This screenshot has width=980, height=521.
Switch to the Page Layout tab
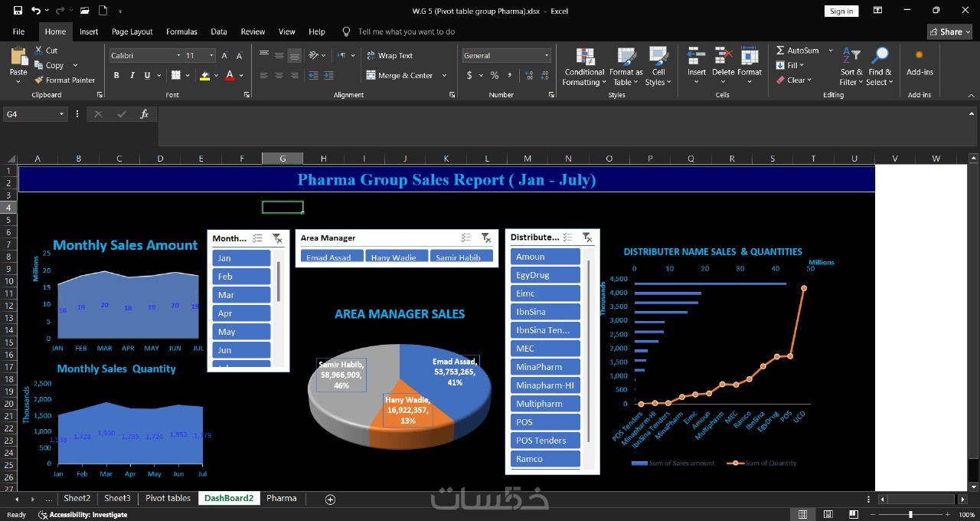tap(132, 31)
